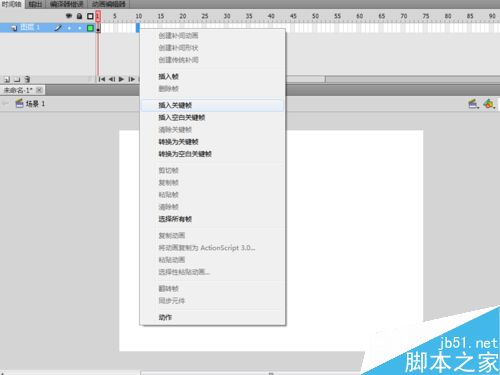Toggle visibility dot of 图层 1

[x=69, y=28]
